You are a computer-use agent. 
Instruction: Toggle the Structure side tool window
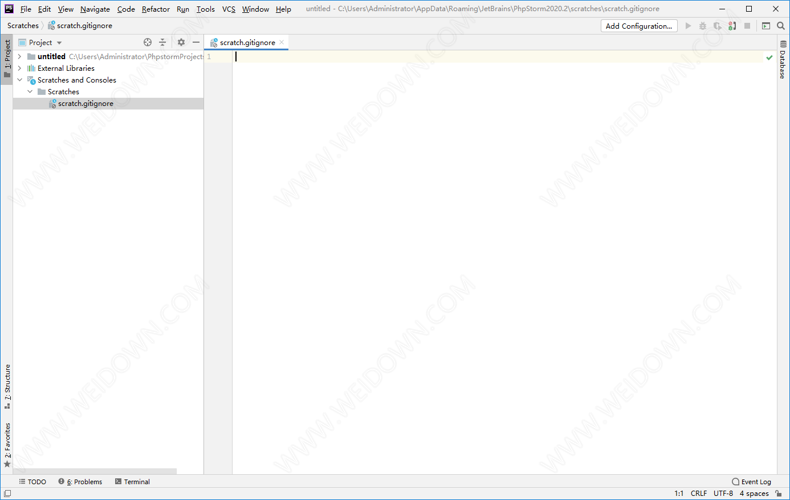coord(7,386)
